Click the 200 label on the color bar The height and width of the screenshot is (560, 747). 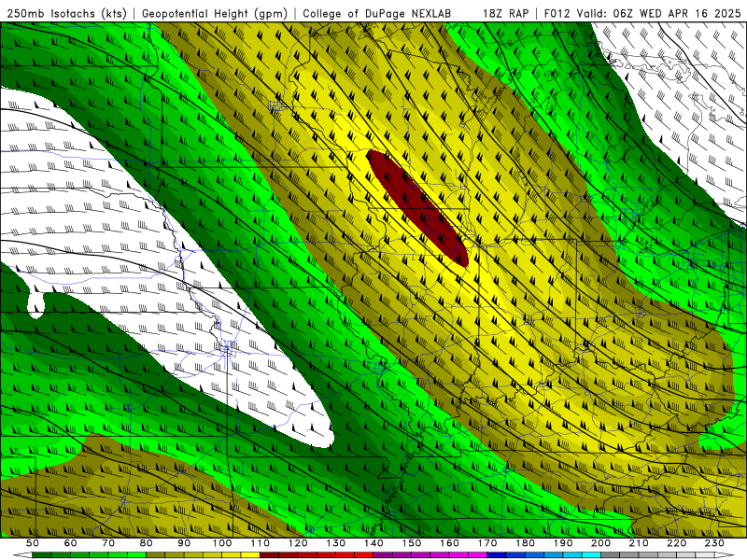[601, 543]
